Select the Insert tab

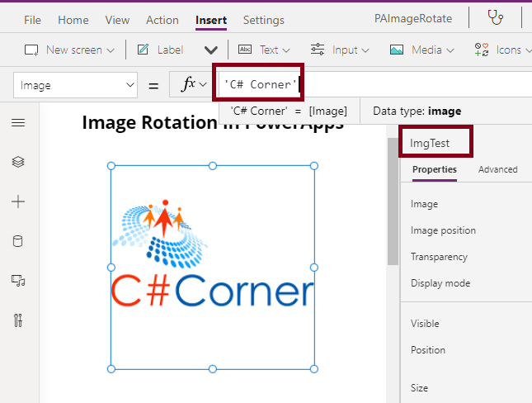click(211, 20)
